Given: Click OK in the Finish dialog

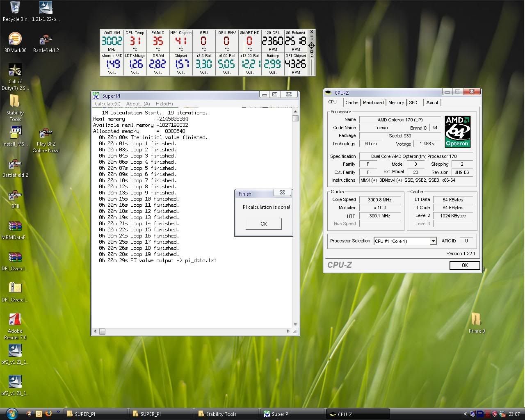Looking at the screenshot, I should 263,224.
